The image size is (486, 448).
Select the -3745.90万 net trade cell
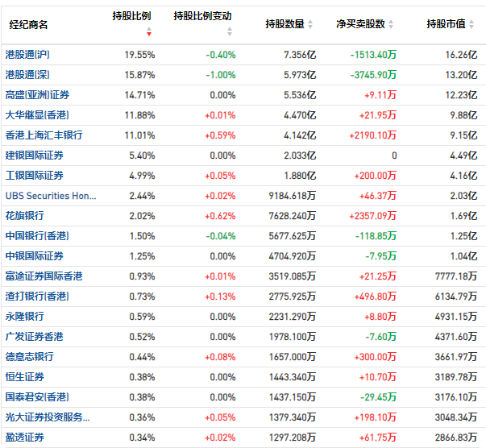pyautogui.click(x=373, y=75)
